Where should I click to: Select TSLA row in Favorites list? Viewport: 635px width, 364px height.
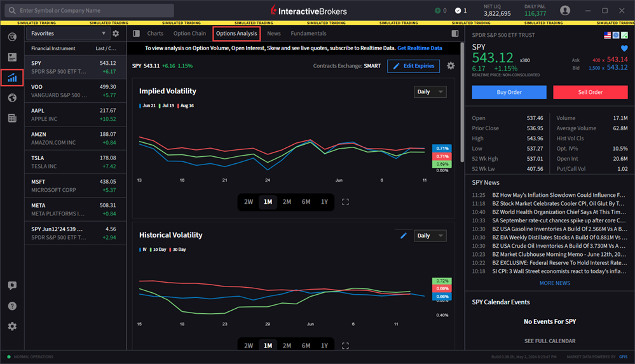76,162
